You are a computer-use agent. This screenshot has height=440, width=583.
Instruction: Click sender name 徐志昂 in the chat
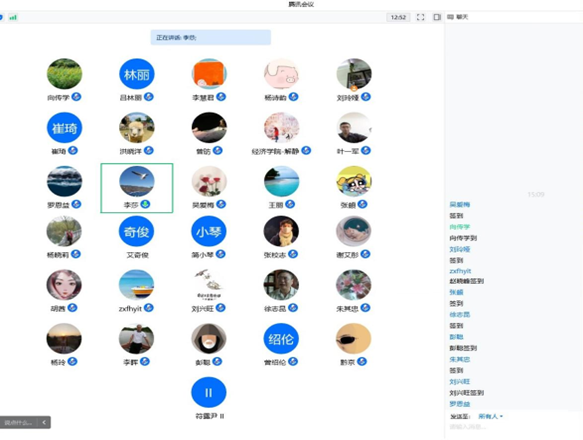coord(460,315)
